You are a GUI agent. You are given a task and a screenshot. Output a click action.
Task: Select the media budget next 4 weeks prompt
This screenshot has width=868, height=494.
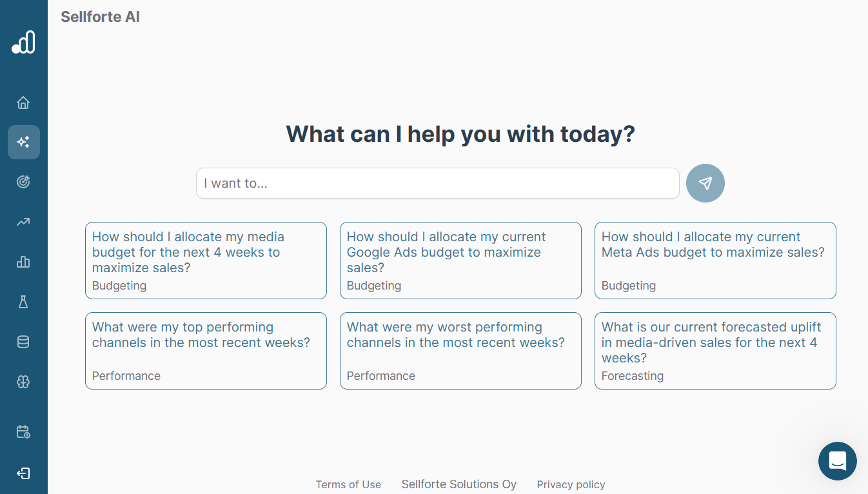[x=206, y=260]
